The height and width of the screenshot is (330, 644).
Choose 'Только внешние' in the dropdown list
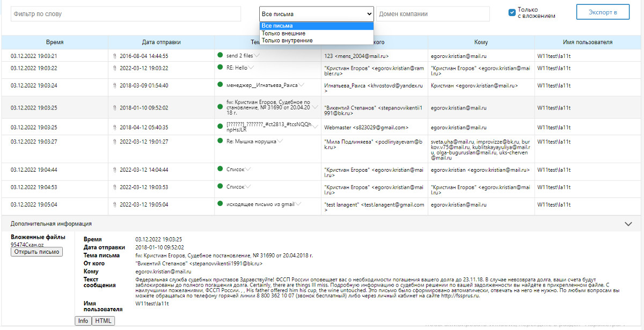coord(317,33)
